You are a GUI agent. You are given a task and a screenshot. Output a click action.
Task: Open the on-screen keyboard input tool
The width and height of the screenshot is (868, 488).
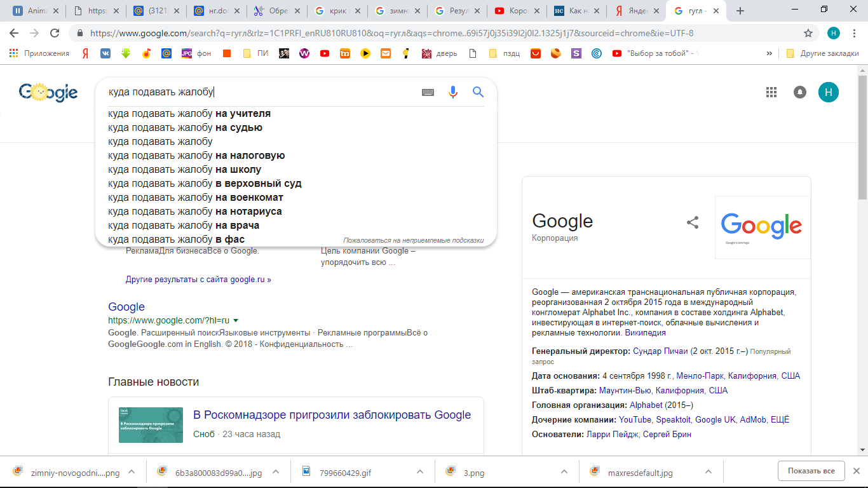(x=428, y=92)
